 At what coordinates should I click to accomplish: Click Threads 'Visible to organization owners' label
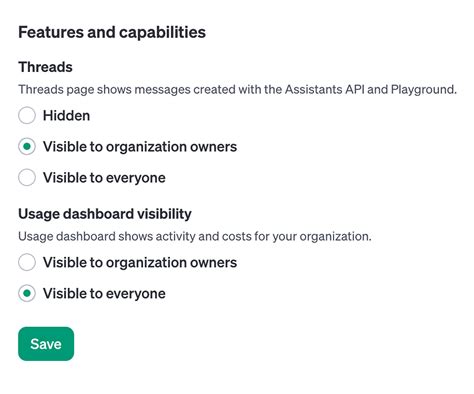pyautogui.click(x=140, y=147)
